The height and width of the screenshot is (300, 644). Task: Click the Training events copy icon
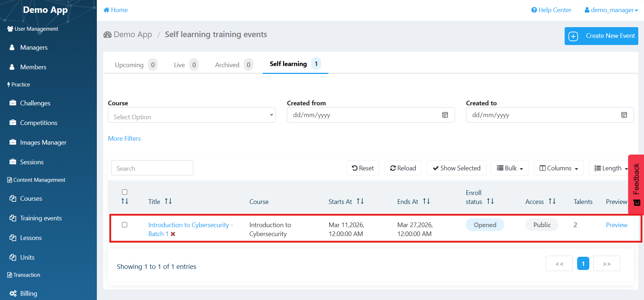pos(13,218)
